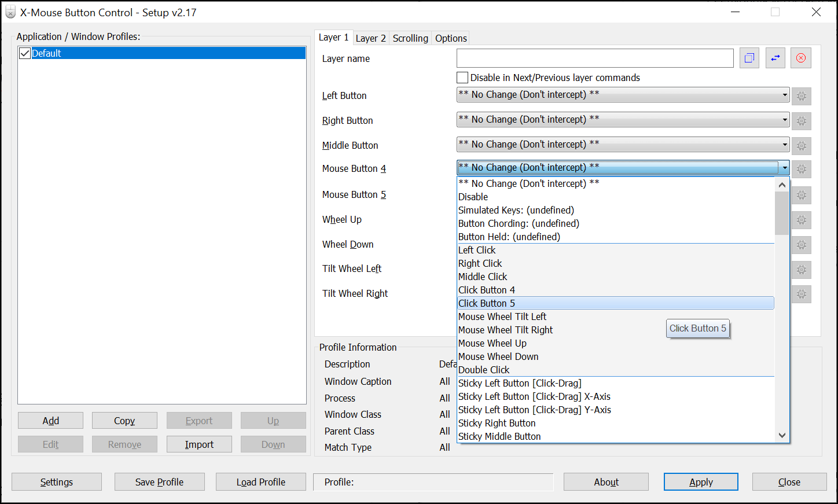The width and height of the screenshot is (838, 504).
Task: Select first No Change (Don't intercept) list entry
Action: pyautogui.click(x=616, y=183)
